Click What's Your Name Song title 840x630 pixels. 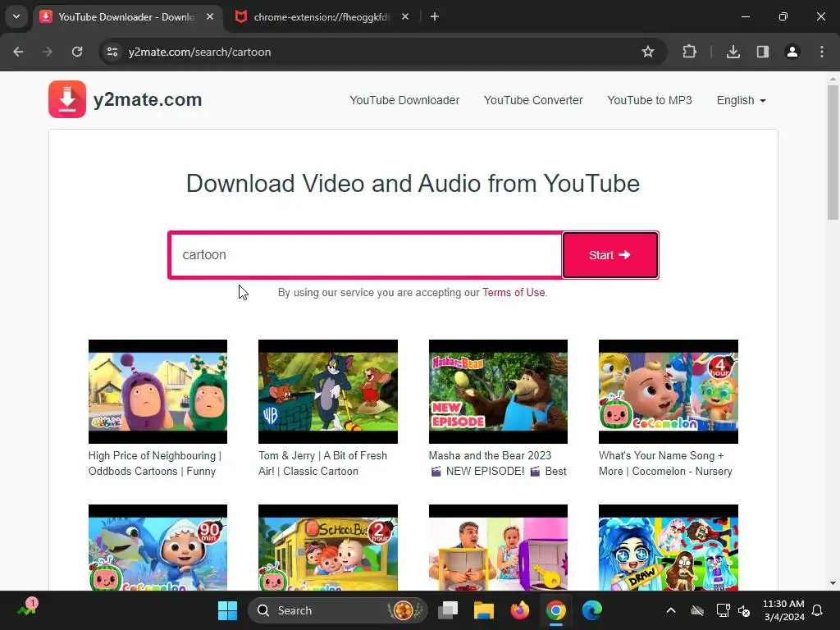[x=665, y=463]
